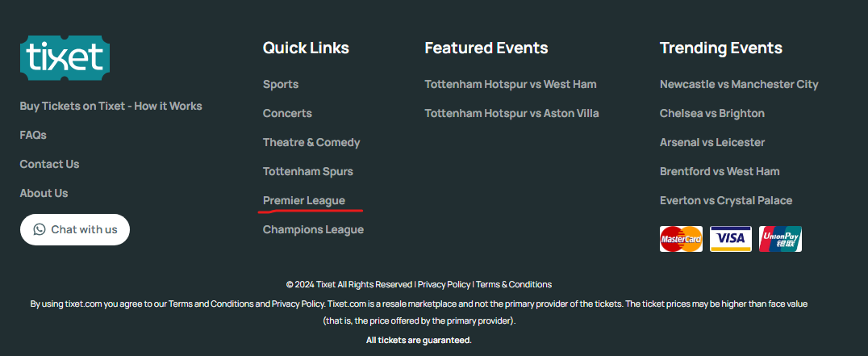Image resolution: width=868 pixels, height=356 pixels.
Task: Select Sports in Quick Links
Action: point(281,84)
